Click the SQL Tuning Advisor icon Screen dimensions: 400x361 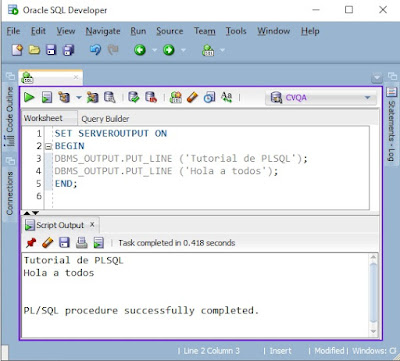tap(110, 97)
